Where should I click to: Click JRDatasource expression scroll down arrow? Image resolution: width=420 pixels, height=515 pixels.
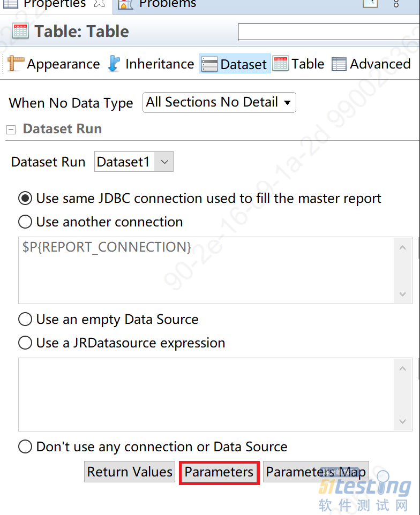coord(402,421)
